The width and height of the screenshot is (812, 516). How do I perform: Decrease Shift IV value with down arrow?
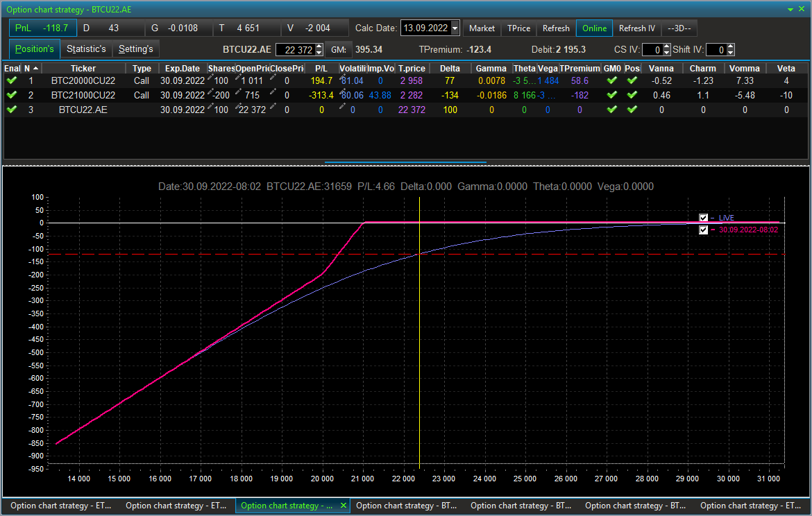pyautogui.click(x=730, y=53)
